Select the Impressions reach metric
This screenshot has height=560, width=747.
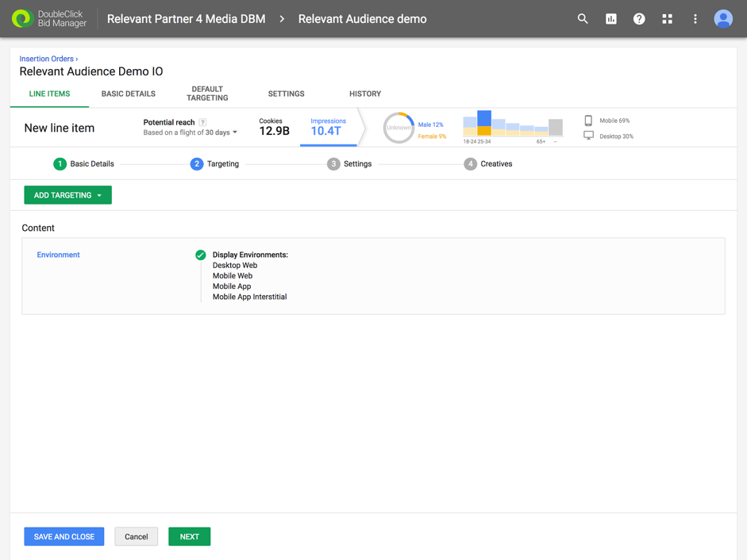coord(328,128)
